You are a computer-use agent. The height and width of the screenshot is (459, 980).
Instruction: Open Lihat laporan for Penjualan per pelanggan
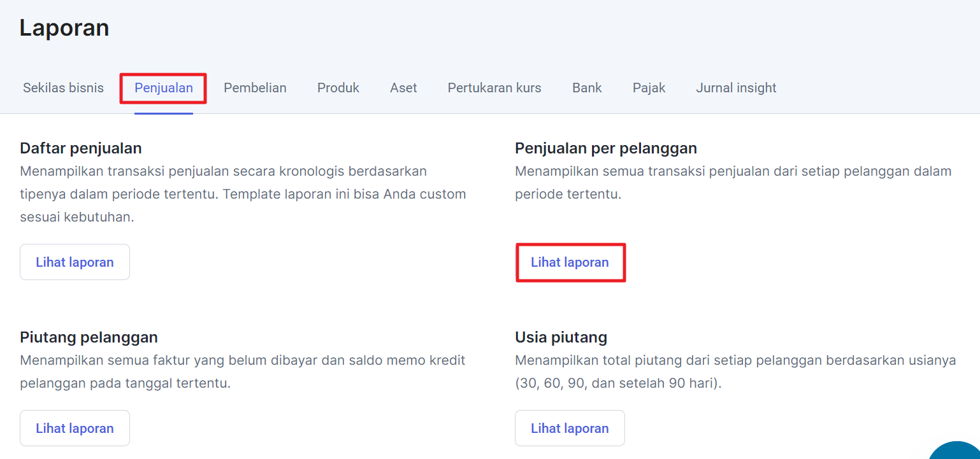click(x=570, y=262)
